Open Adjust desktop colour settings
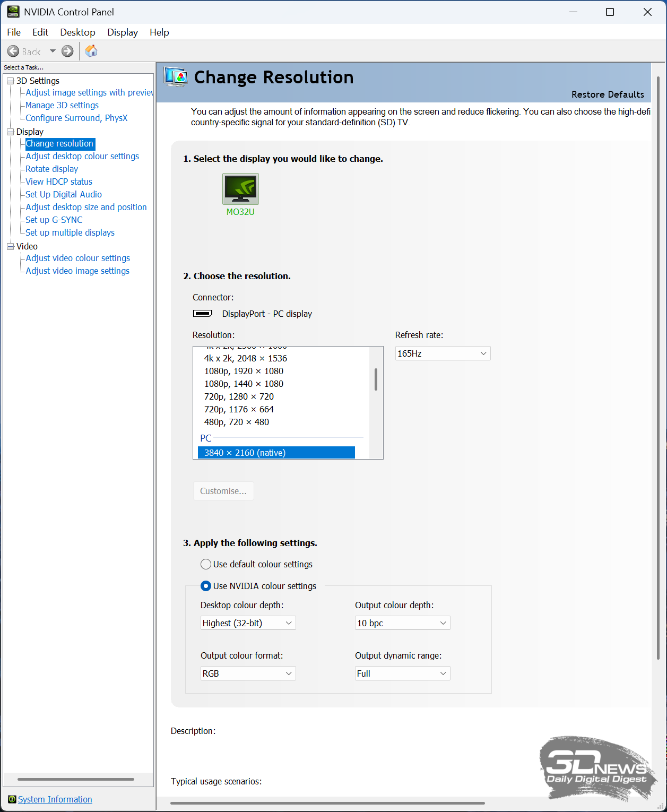This screenshot has width=667, height=812. click(x=82, y=156)
